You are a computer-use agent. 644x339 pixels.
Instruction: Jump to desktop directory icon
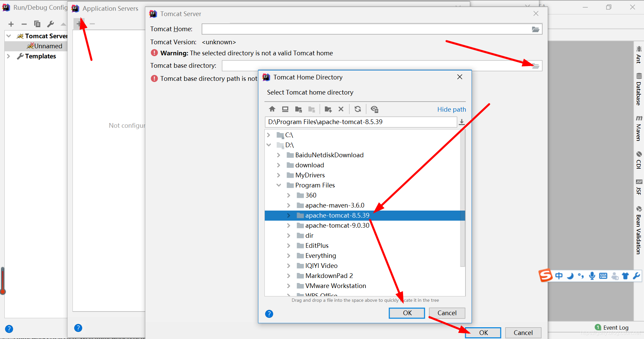pos(285,109)
